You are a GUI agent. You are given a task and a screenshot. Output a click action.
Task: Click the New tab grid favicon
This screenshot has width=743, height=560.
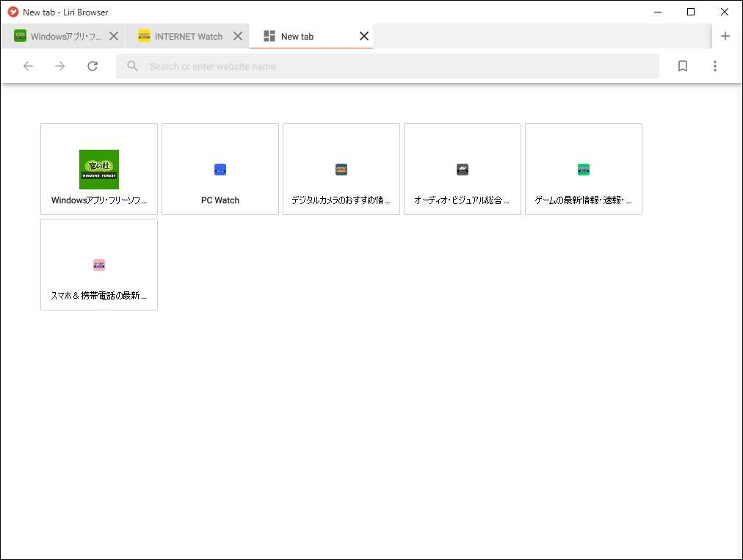(x=269, y=36)
